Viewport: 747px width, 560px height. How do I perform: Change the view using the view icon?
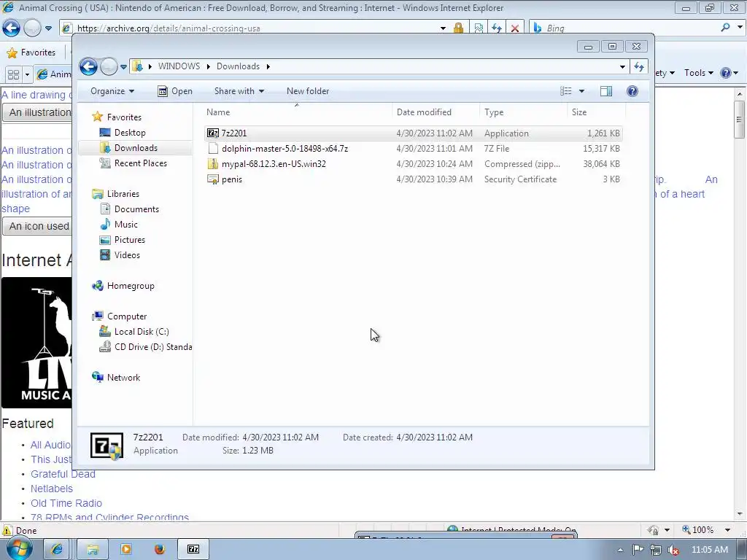click(566, 91)
